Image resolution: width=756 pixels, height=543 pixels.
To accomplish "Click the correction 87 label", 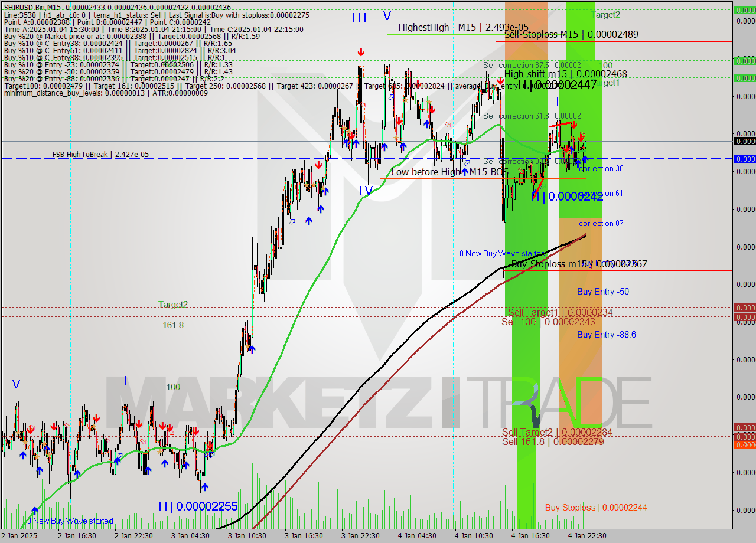I will pos(601,224).
